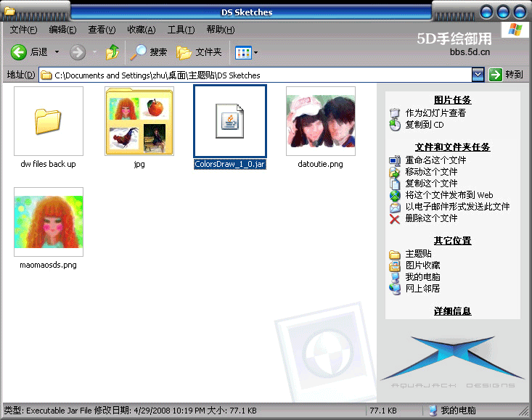The width and height of the screenshot is (532, 420).
Task: Click the datoutie.png filename label
Action: pos(320,164)
